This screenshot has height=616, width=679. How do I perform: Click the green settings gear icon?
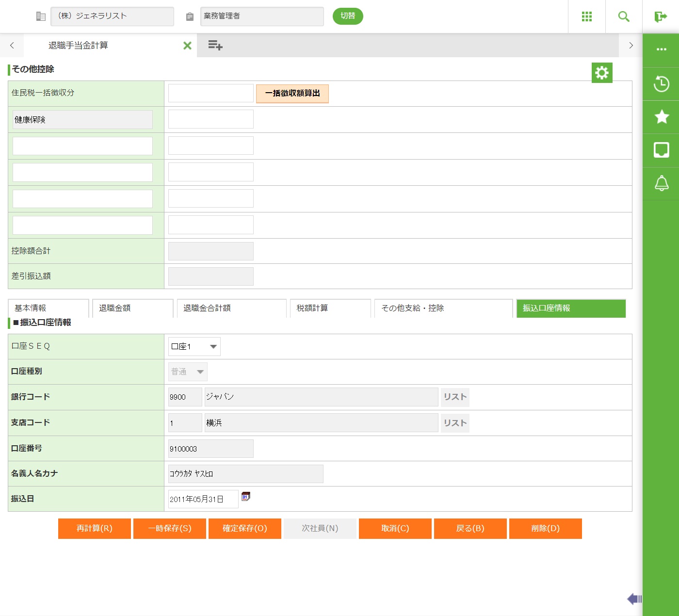(602, 73)
